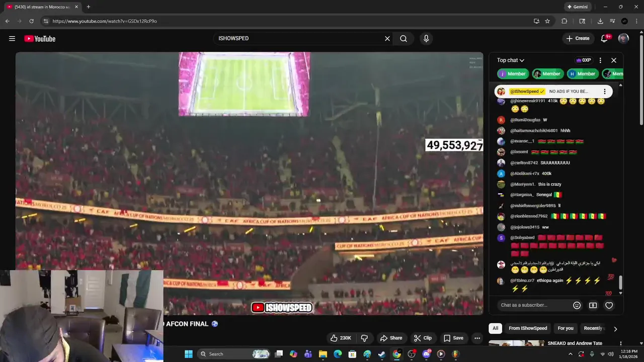644x362 pixels.
Task: Open Steam from the taskbar
Action: pos(382,354)
